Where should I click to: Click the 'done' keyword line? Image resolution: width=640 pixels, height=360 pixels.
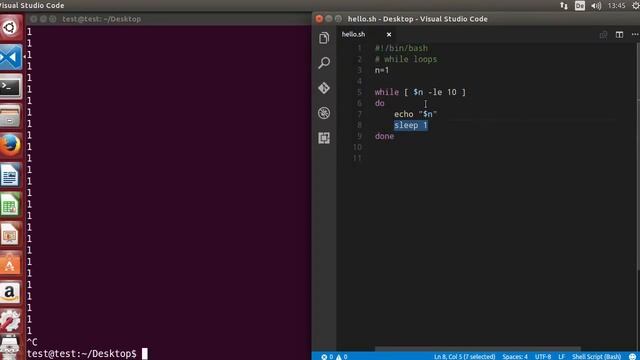tap(384, 136)
